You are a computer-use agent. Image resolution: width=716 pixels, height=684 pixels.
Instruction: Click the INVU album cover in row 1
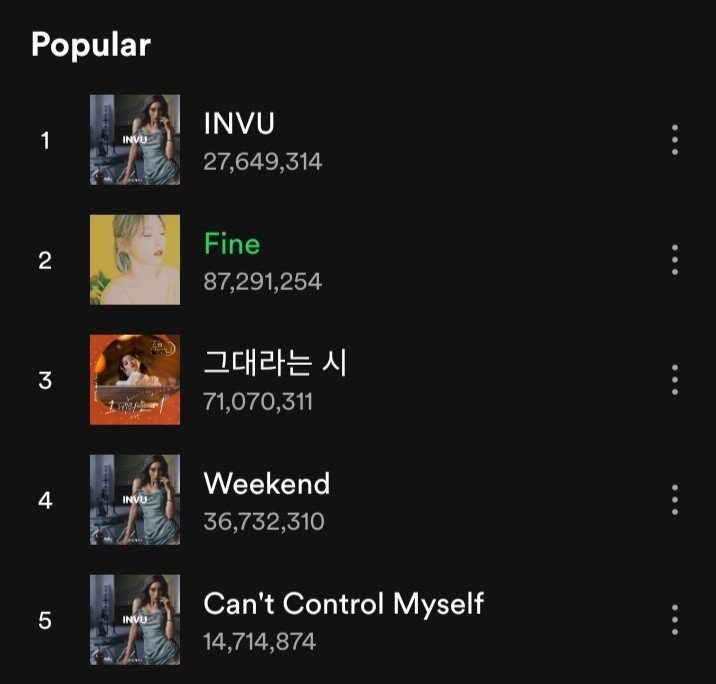[135, 140]
